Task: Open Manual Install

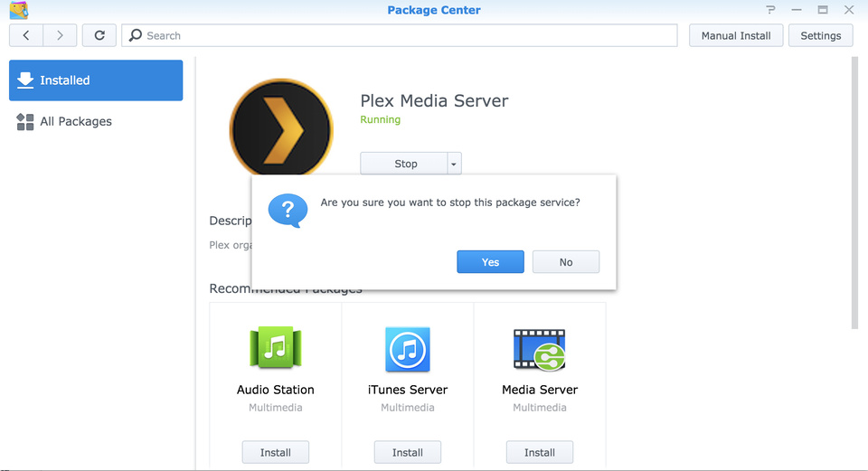Action: click(x=736, y=35)
